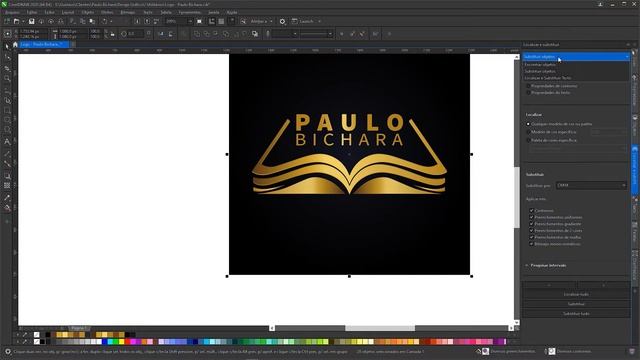Open the zoom level dropdown
Viewport: 640px width, 360px height.
click(x=190, y=21)
